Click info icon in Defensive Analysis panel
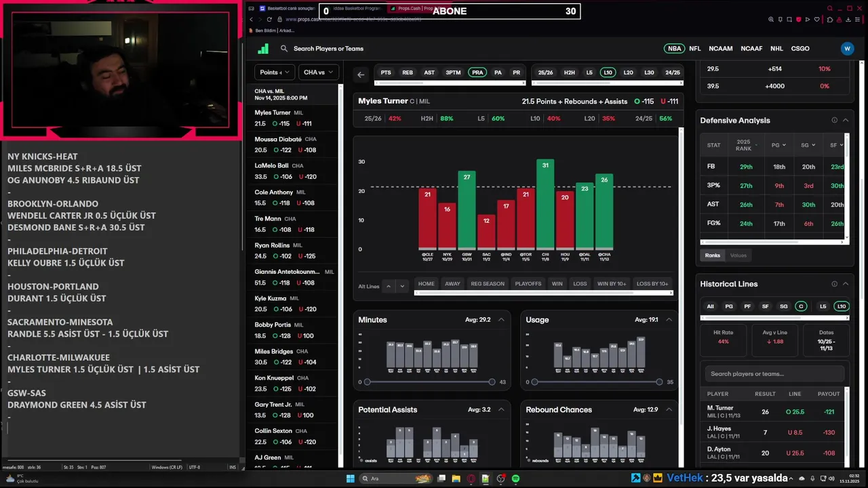868x488 pixels. tap(835, 120)
